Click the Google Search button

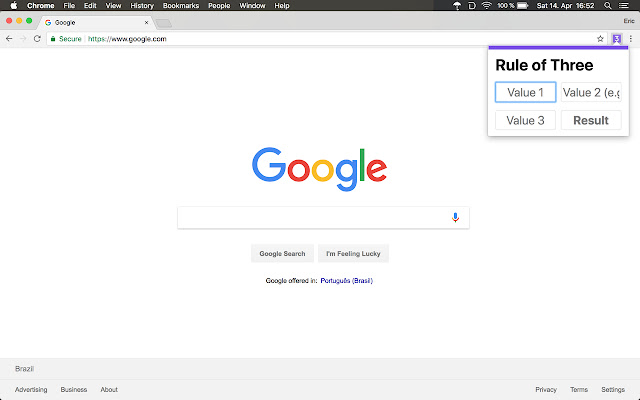click(x=282, y=253)
